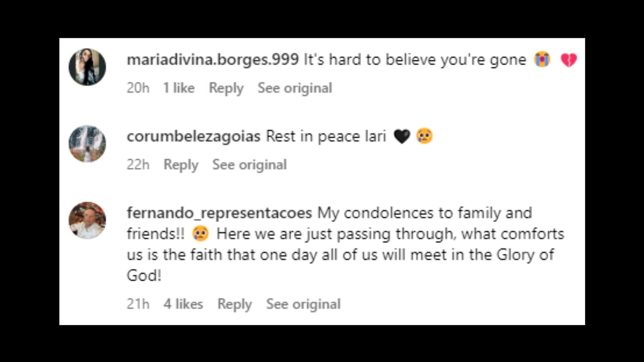Reply to the "hard to believe you're gone" comment
The height and width of the screenshot is (362, 644).
pyautogui.click(x=226, y=88)
